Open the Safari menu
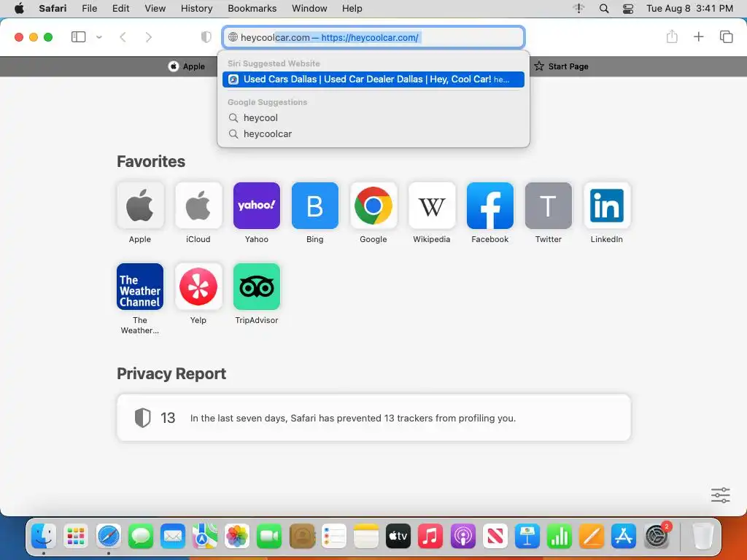747x560 pixels. pyautogui.click(x=53, y=8)
